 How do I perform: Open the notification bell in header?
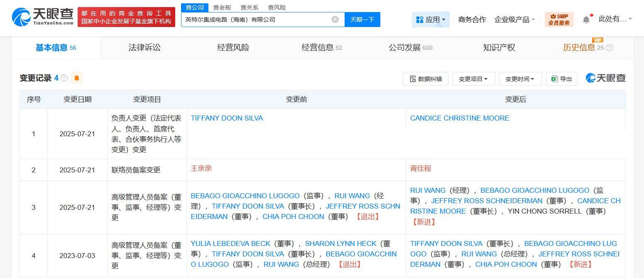click(x=586, y=20)
